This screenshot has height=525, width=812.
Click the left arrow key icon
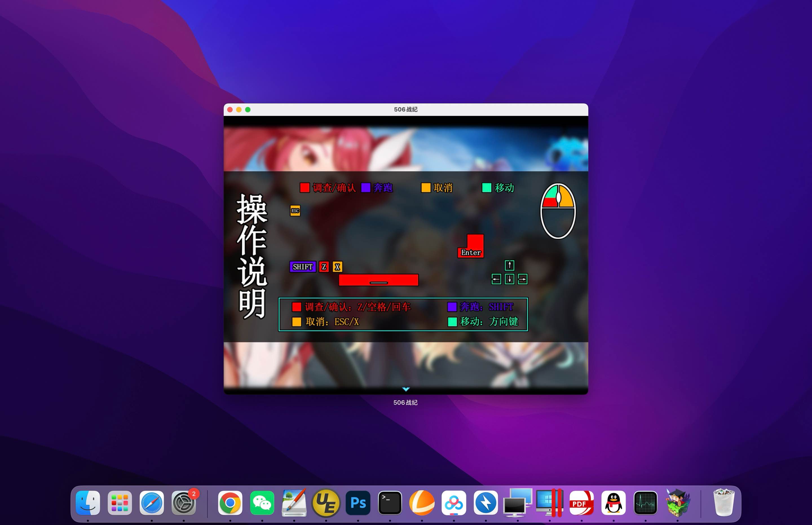point(496,279)
